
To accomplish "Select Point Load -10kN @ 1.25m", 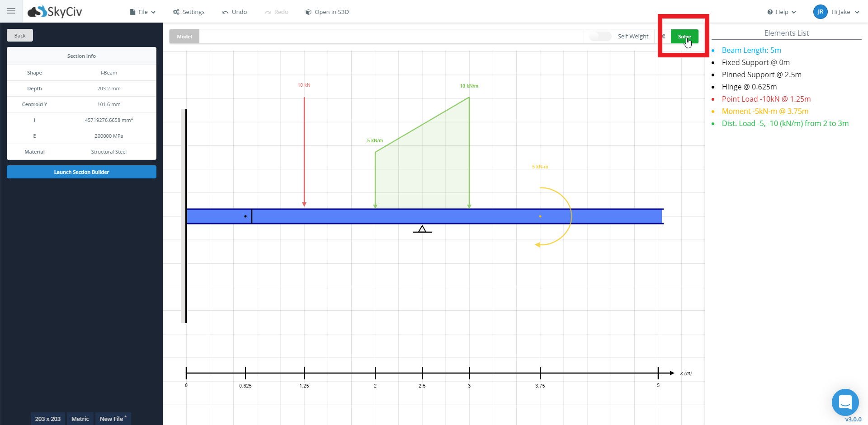I will [x=766, y=99].
